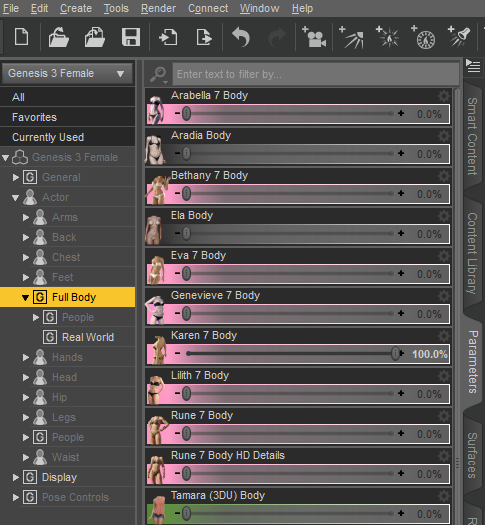Image resolution: width=485 pixels, height=525 pixels.
Task: Click the filter text input field
Action: (316, 74)
